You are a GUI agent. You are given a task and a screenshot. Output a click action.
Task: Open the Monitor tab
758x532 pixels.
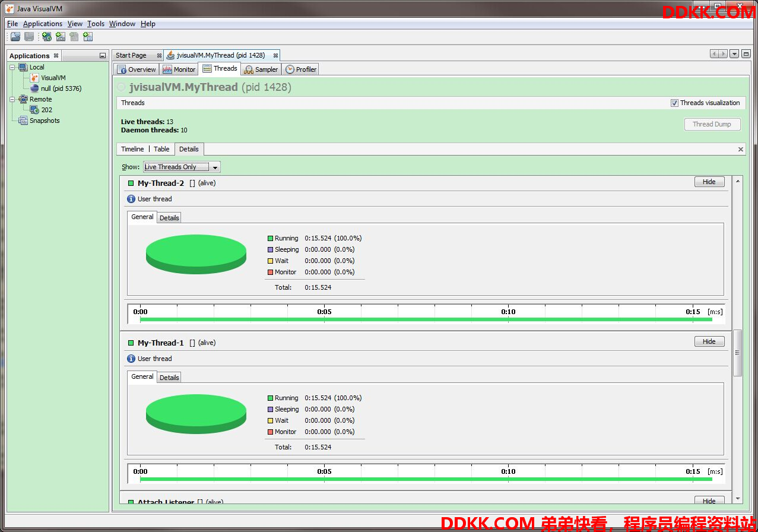179,69
